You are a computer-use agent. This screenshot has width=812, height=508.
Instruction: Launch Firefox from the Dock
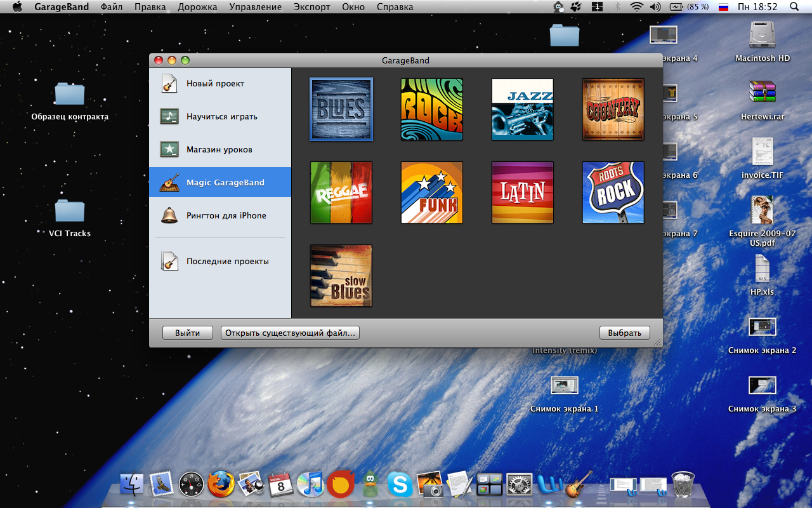(221, 485)
